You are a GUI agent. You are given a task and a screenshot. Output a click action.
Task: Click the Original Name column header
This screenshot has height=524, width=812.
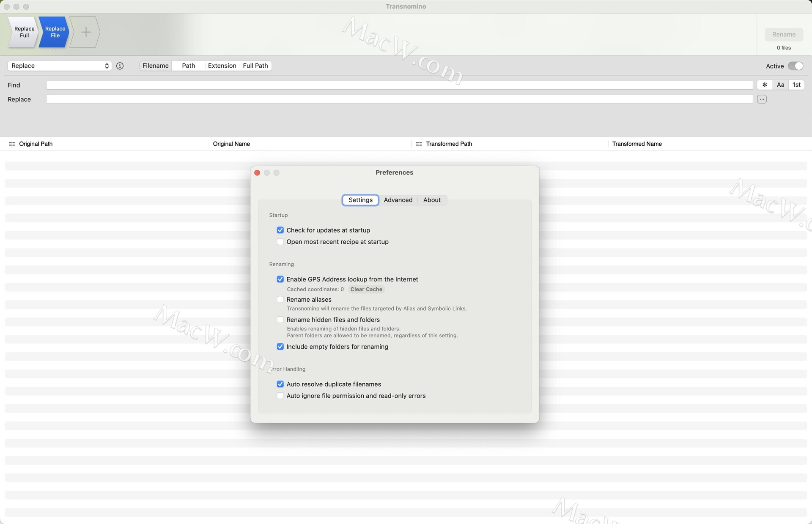pos(231,144)
